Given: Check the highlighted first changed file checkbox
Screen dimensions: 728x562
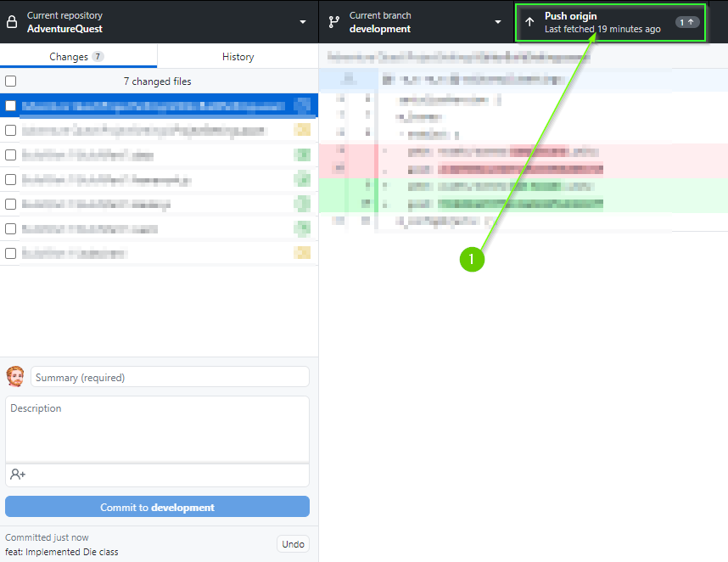Looking at the screenshot, I should (11, 106).
